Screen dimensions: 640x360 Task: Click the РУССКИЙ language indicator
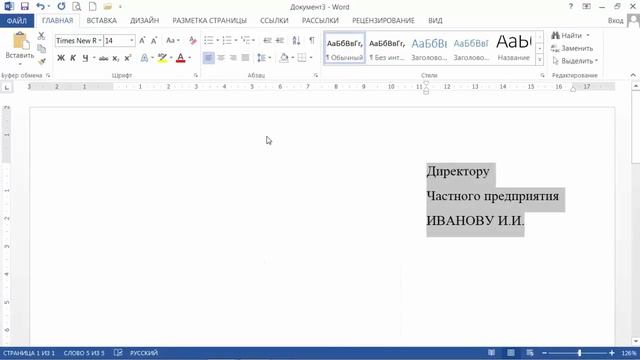coord(144,353)
